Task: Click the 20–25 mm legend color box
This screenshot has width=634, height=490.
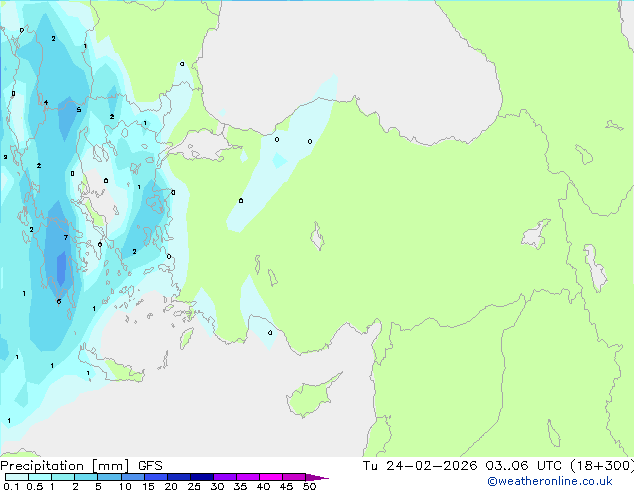Action: pyautogui.click(x=179, y=477)
